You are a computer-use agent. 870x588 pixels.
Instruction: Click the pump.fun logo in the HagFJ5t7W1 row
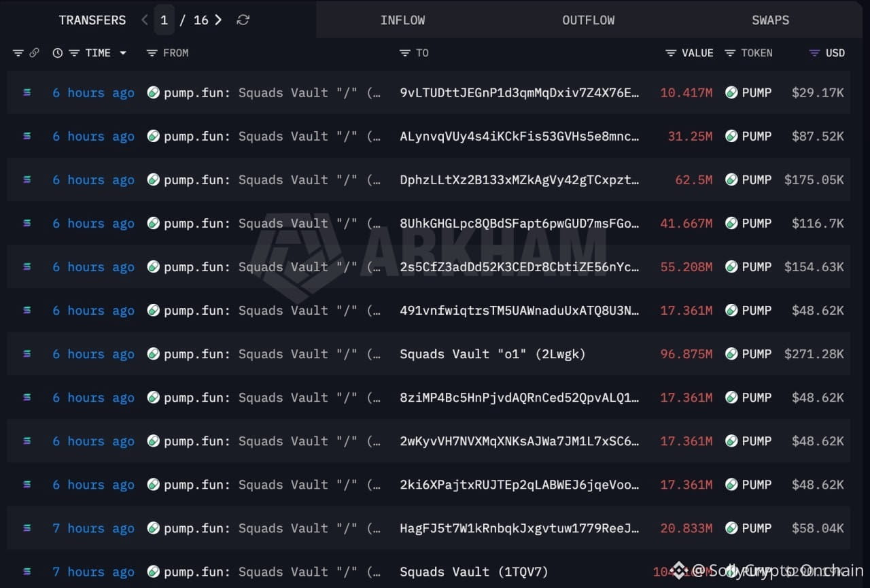pos(154,528)
